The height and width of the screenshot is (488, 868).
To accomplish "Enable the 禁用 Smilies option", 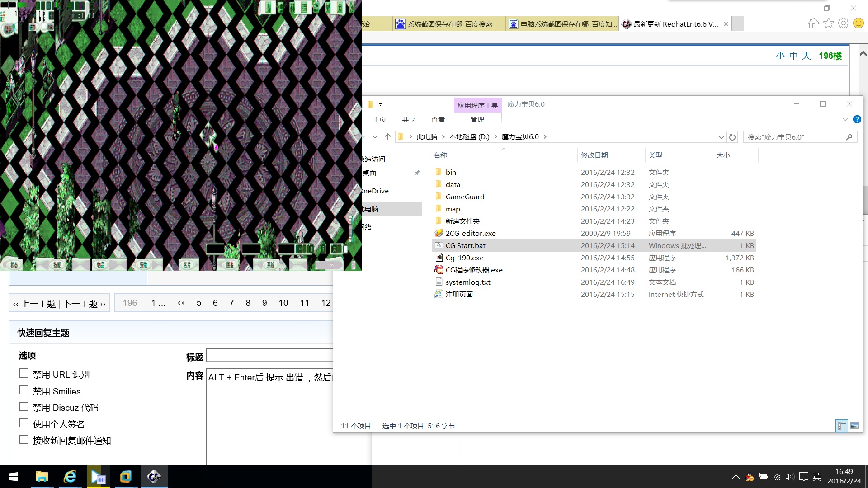I will tap(24, 390).
